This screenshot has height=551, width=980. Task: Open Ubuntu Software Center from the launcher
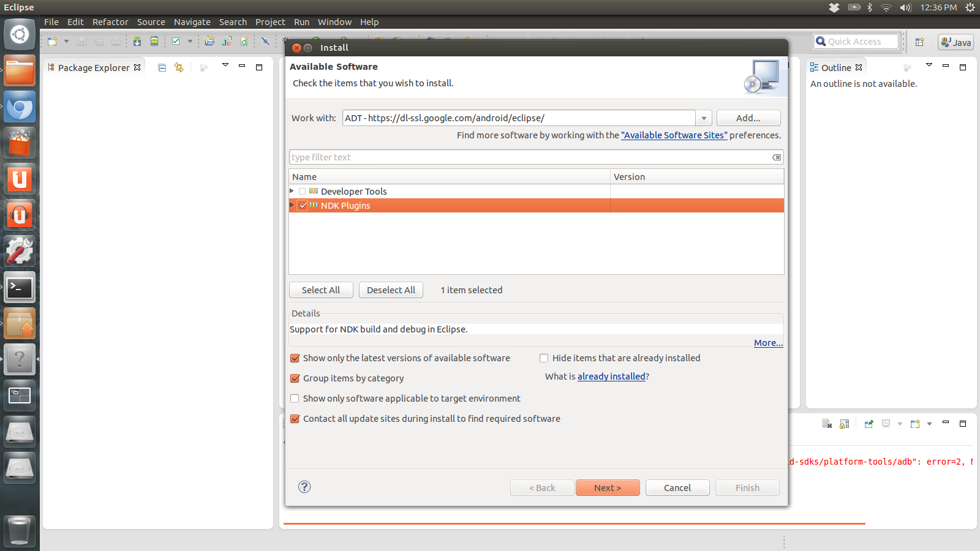click(x=20, y=143)
